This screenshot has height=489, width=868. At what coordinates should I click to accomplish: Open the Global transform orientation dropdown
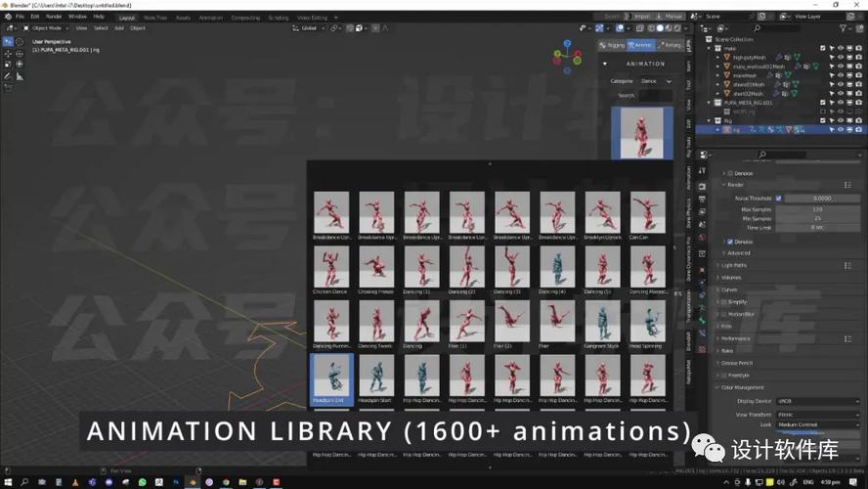pos(308,28)
